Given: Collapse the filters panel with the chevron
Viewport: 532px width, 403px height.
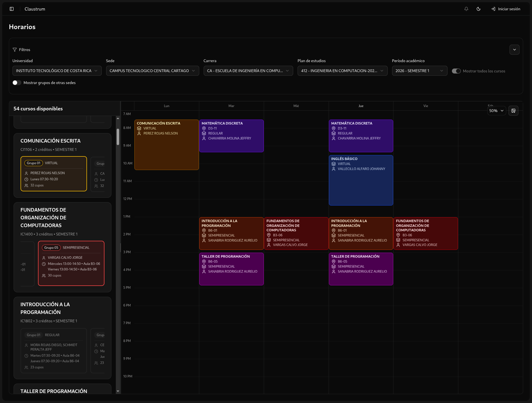Looking at the screenshot, I should [x=514, y=50].
